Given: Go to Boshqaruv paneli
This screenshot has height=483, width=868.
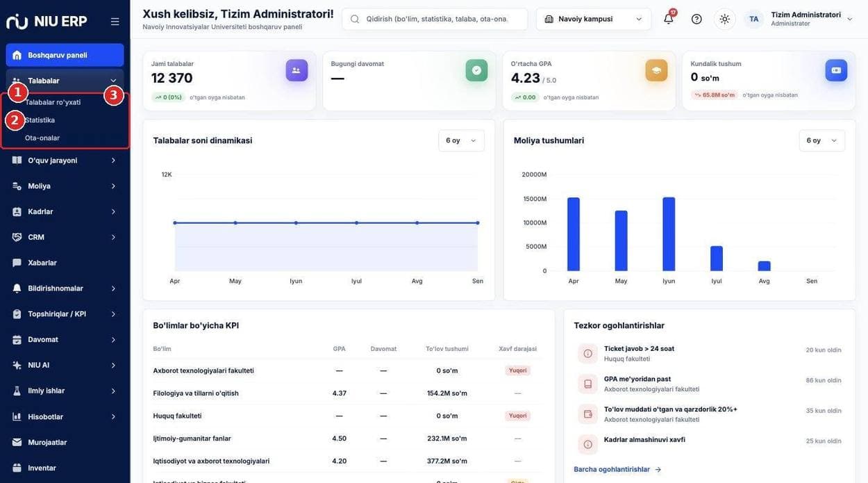Looking at the screenshot, I should tap(65, 55).
